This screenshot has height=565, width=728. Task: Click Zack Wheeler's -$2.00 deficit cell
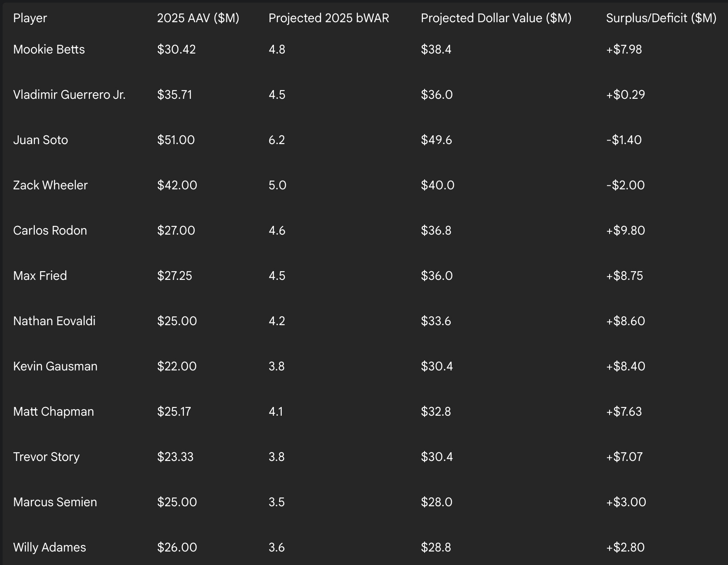(x=625, y=185)
